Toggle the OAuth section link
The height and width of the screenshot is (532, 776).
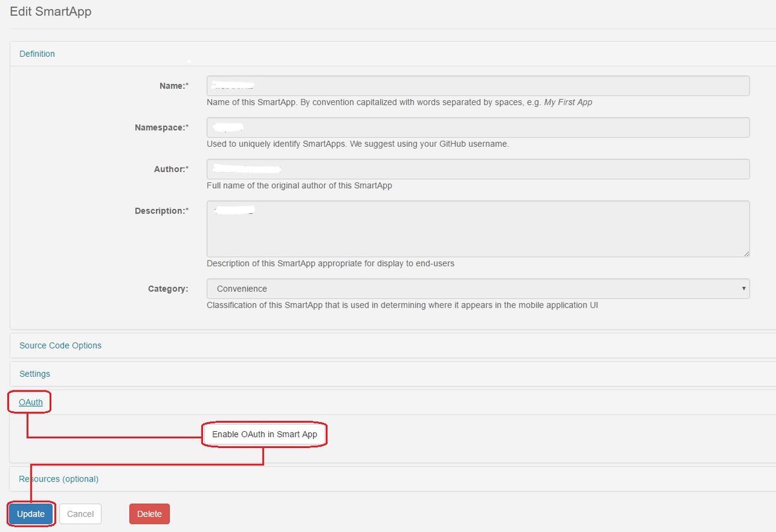(30, 402)
